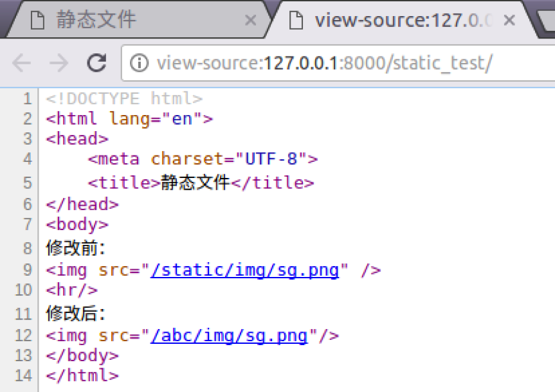Close the 静态文件 tab
Viewport: 555px width, 392px height.
pyautogui.click(x=250, y=21)
